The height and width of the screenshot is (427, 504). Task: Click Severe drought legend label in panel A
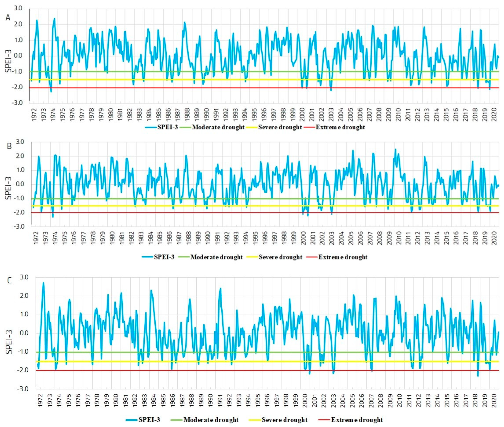coord(280,127)
